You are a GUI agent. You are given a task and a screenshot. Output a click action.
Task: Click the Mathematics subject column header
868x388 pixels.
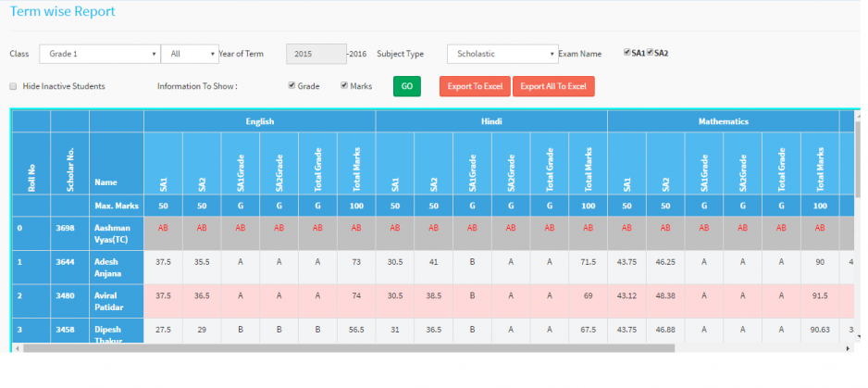tap(723, 121)
